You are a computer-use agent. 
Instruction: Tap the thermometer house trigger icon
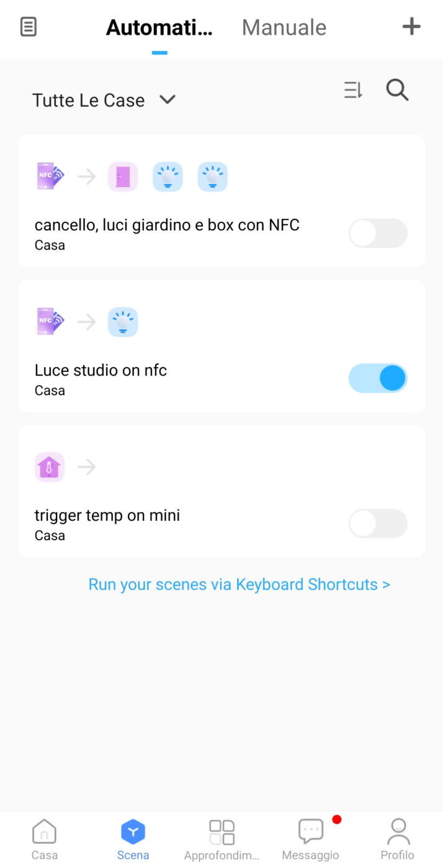point(50,467)
